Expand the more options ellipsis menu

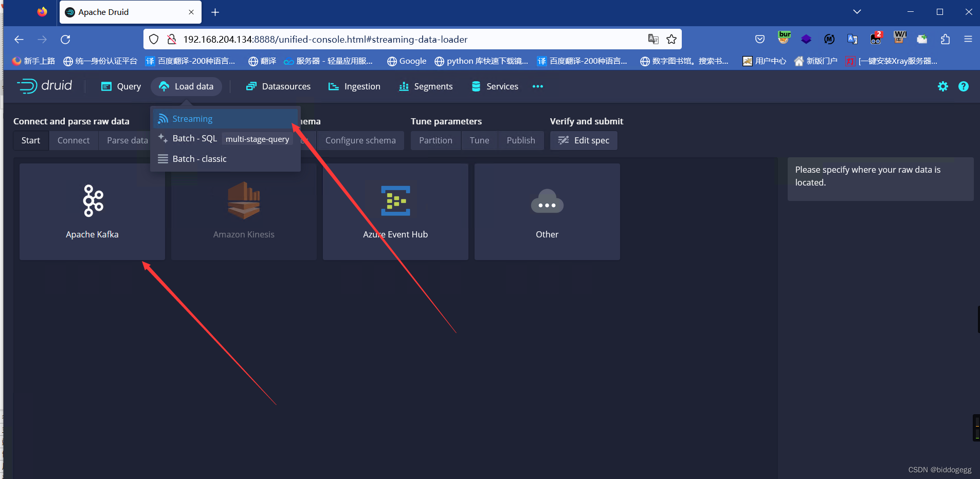pyautogui.click(x=538, y=86)
